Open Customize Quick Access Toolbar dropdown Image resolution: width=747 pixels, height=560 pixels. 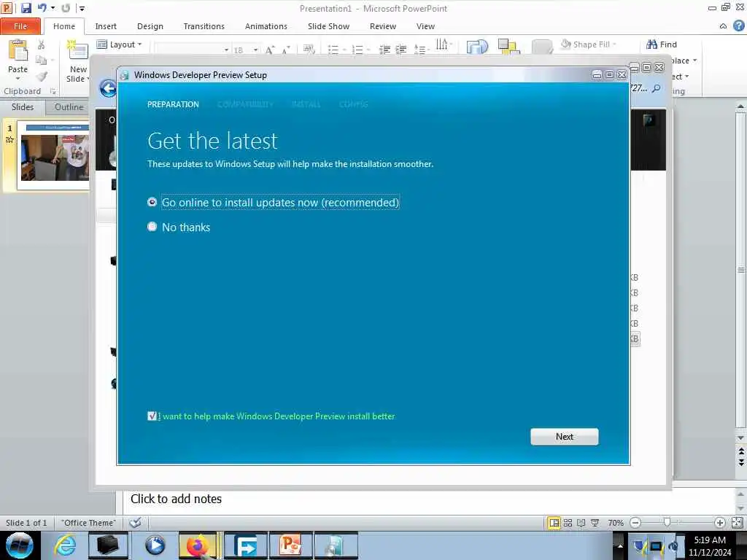pyautogui.click(x=82, y=9)
